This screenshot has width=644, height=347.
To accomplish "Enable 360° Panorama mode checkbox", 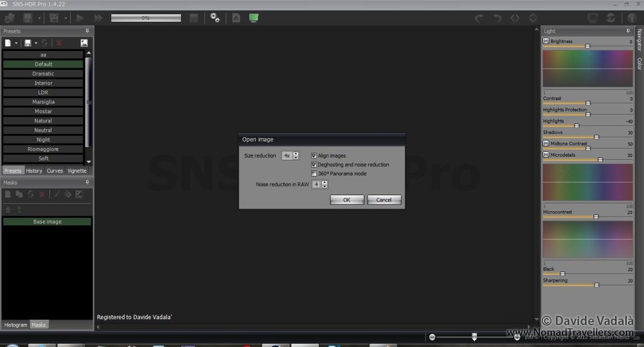I will click(x=314, y=174).
